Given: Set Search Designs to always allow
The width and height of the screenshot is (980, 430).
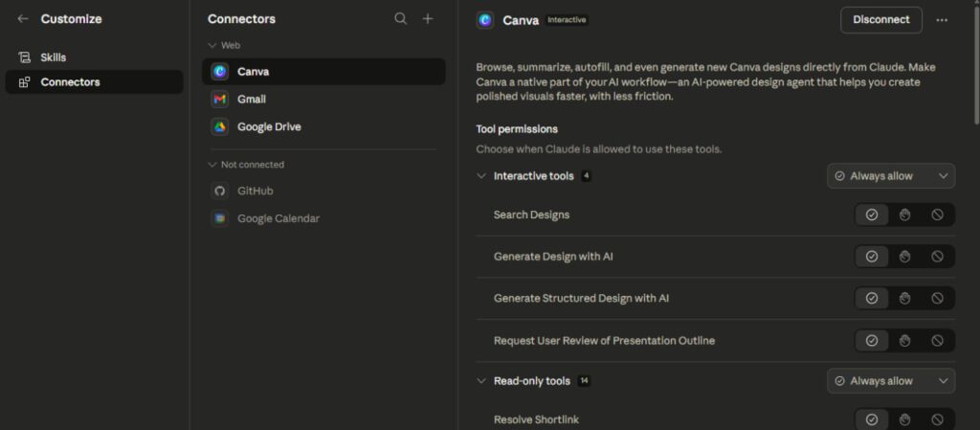Looking at the screenshot, I should 871,215.
